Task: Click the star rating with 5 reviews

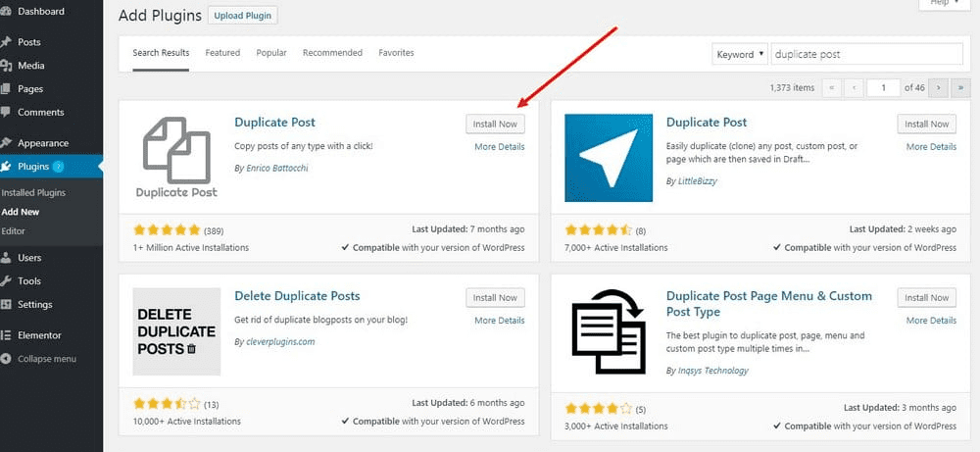Action: click(x=599, y=409)
